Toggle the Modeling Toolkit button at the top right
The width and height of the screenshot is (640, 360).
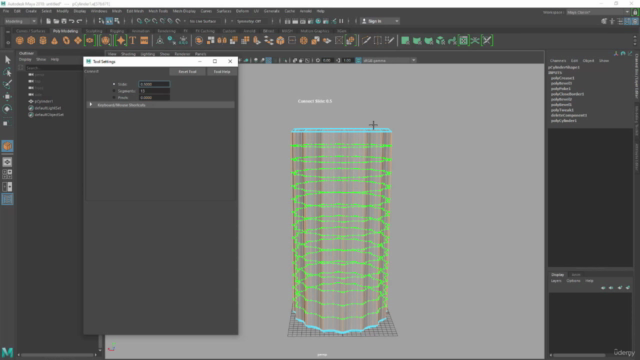point(604,21)
